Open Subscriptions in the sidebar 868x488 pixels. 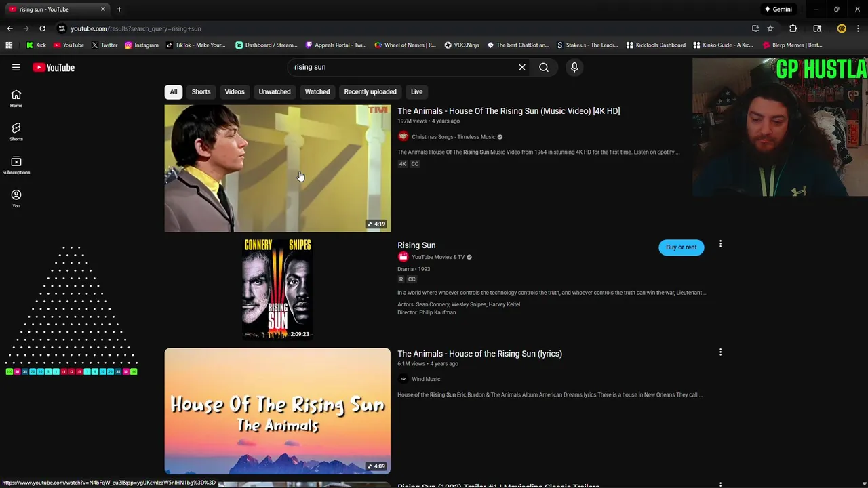(x=16, y=165)
